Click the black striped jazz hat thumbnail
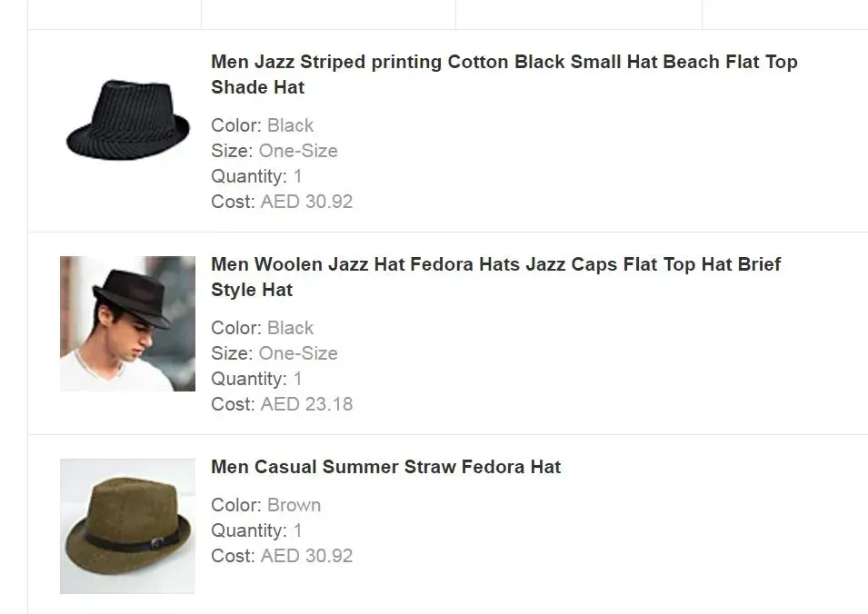Screen dimensions: 868x614 tap(127, 118)
